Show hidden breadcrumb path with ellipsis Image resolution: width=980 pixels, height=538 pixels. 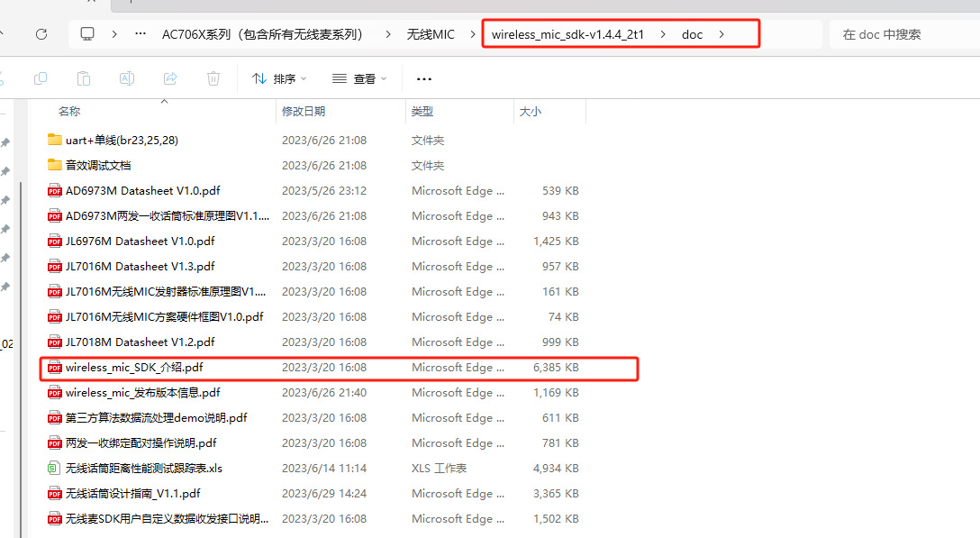(141, 33)
